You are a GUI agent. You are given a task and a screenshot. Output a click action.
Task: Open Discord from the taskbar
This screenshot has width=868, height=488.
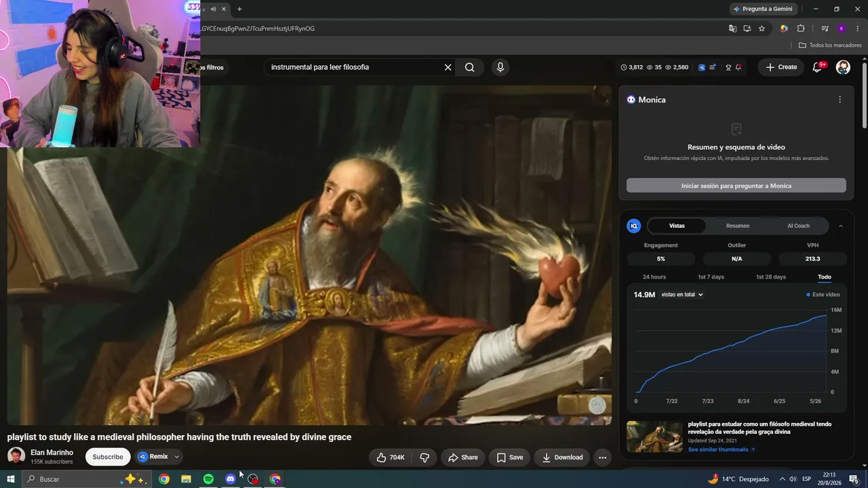pyautogui.click(x=231, y=479)
